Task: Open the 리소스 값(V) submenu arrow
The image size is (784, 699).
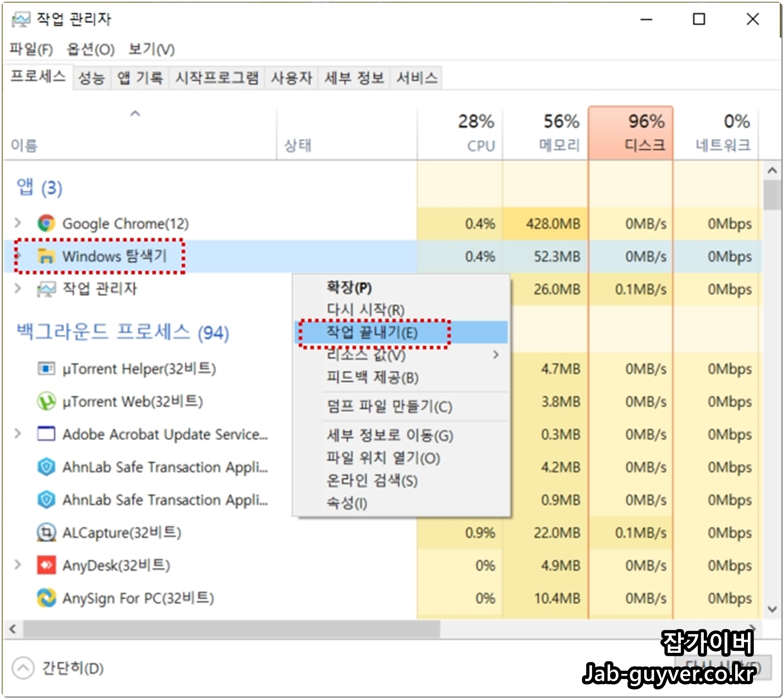Action: [x=496, y=354]
